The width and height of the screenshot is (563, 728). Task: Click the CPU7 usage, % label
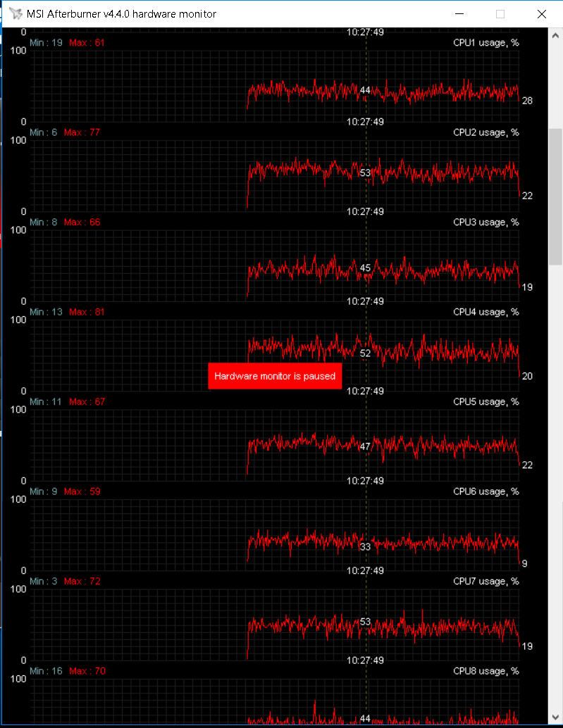486,582
